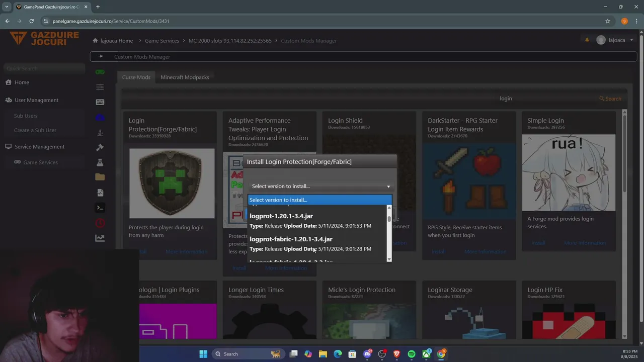Image resolution: width=644 pixels, height=362 pixels.
Task: Open the lajoaca user account dropdown
Action: pos(615,40)
